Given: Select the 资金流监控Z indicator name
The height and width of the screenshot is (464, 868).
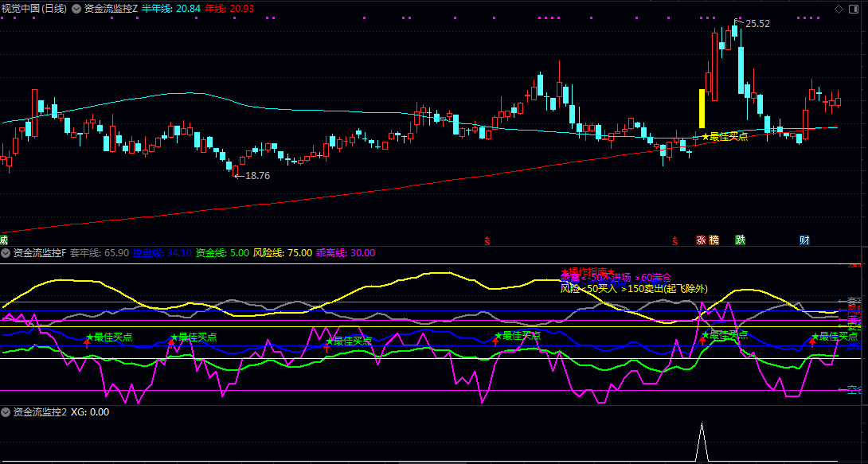Looking at the screenshot, I should click(111, 9).
